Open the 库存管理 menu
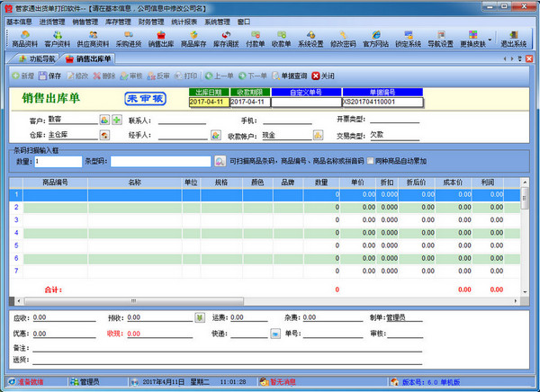The image size is (540, 392). (121, 20)
